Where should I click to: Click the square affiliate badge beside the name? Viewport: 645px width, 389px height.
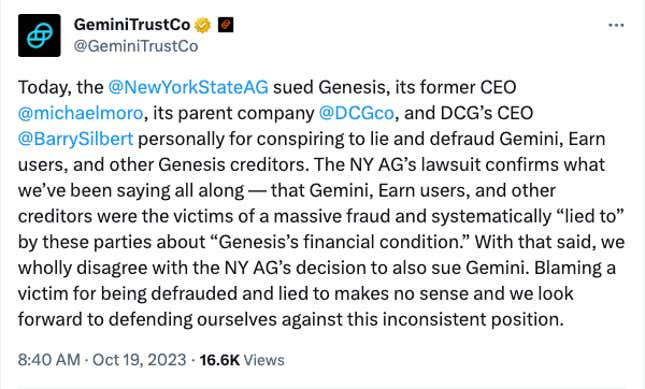[x=225, y=25]
